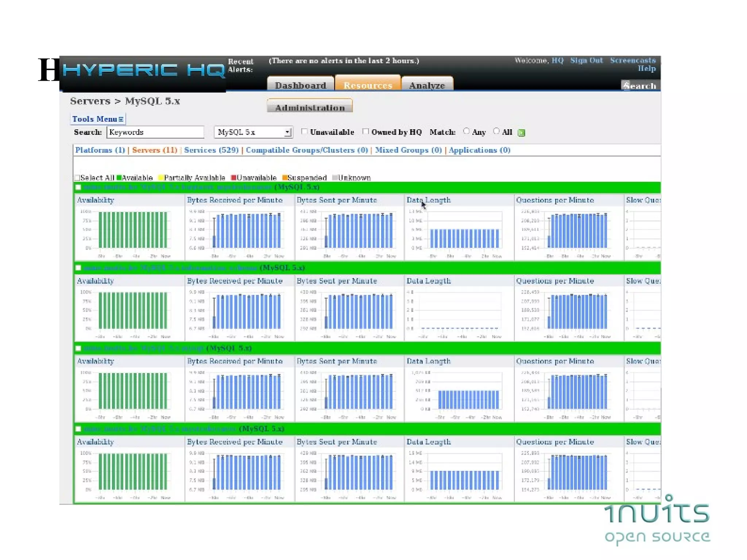
Task: Tick the Select All checkbox
Action: [77, 178]
